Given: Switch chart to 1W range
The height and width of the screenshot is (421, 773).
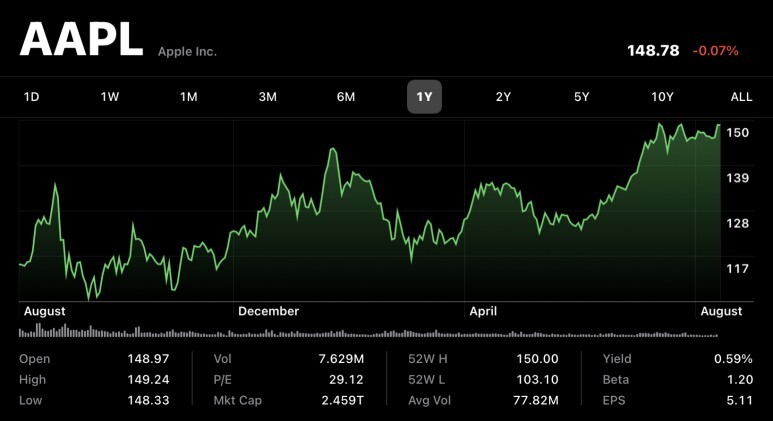Looking at the screenshot, I should (110, 97).
